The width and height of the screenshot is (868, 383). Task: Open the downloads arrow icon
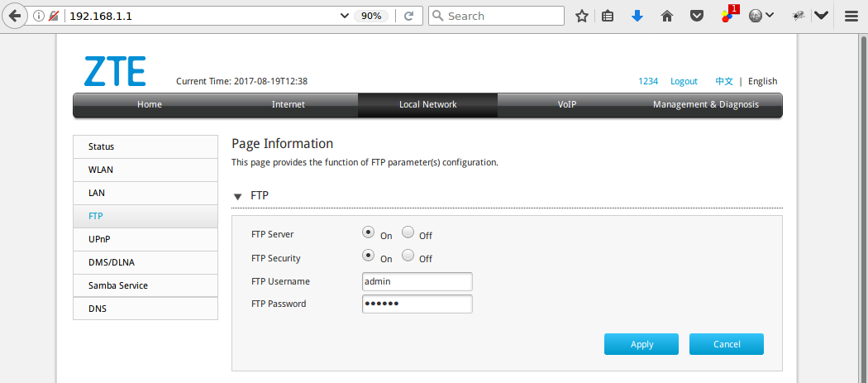637,16
